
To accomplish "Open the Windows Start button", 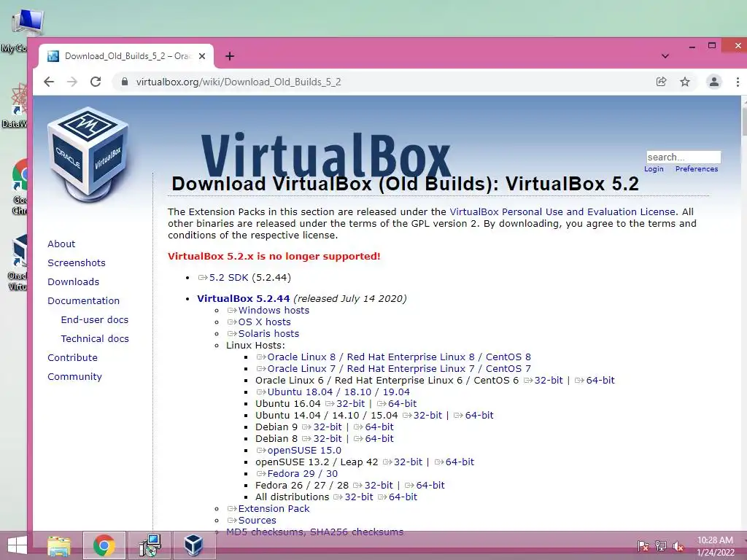I will tap(18, 545).
